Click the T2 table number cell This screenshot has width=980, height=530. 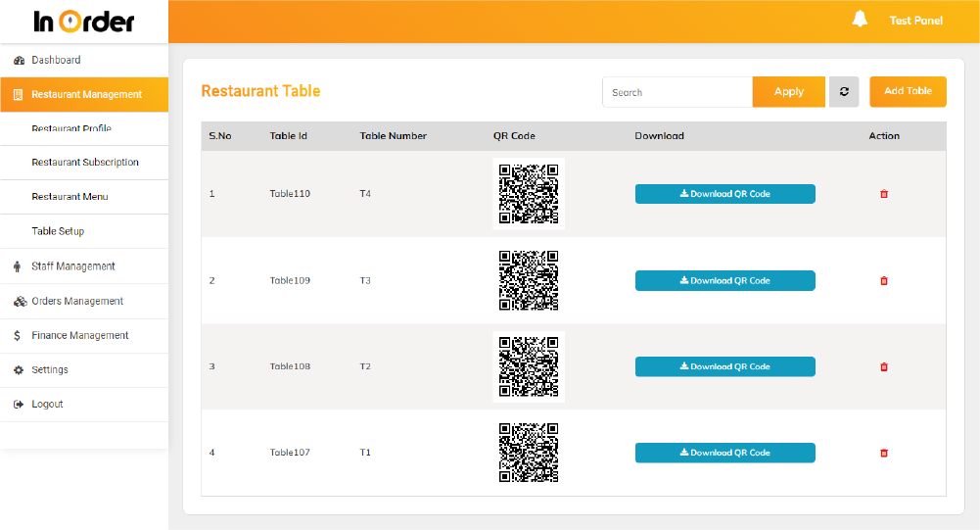pyautogui.click(x=365, y=366)
